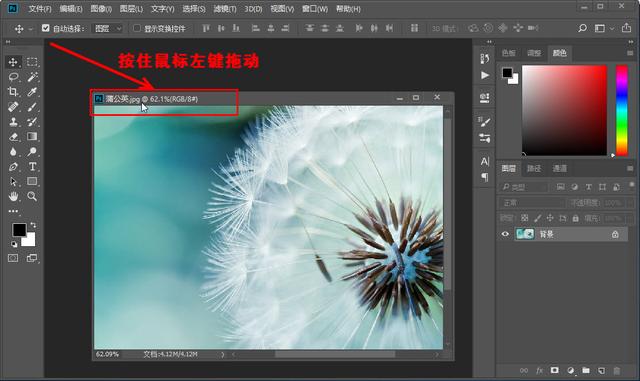640x381 pixels.
Task: Select the Zoom tool
Action: point(32,196)
